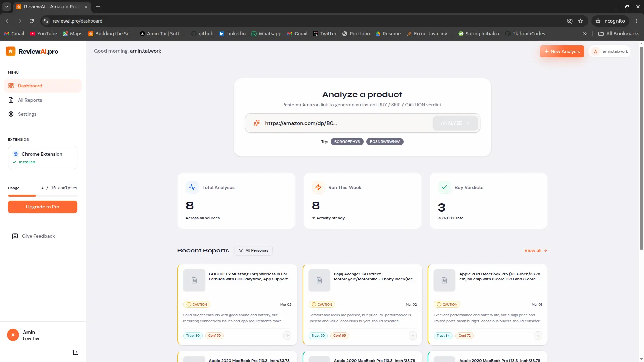Expand hidden bookmarks chevron
644x362 pixels.
(x=585, y=34)
